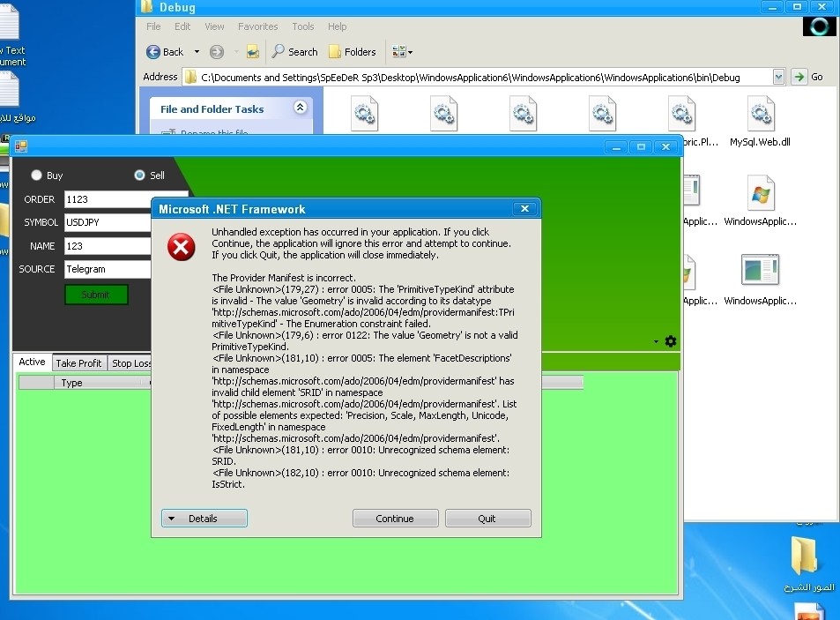Viewport: 840px width, 620px height.
Task: Click the settings gear icon in the green panel
Action: [671, 341]
